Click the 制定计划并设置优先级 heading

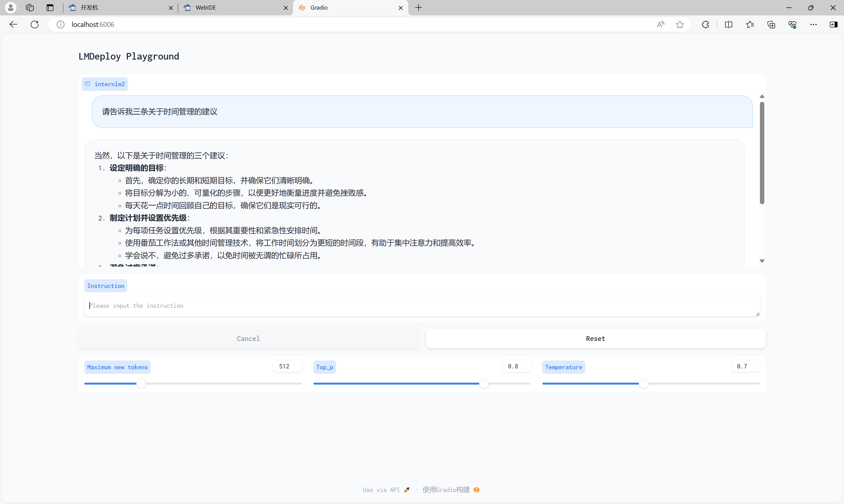tap(148, 218)
